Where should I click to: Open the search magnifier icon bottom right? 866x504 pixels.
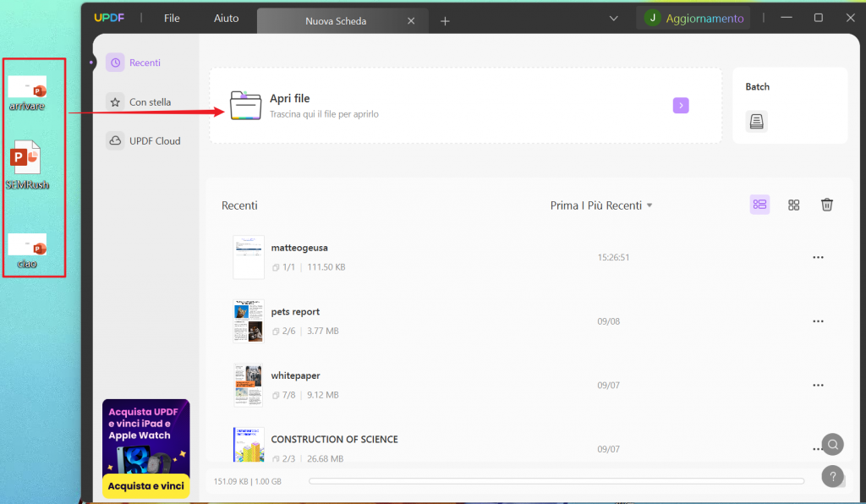point(831,444)
